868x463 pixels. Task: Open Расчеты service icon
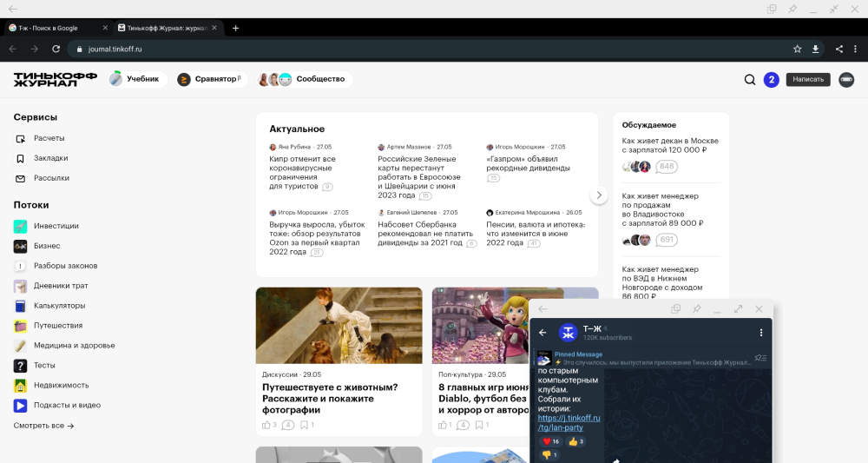[x=21, y=138]
